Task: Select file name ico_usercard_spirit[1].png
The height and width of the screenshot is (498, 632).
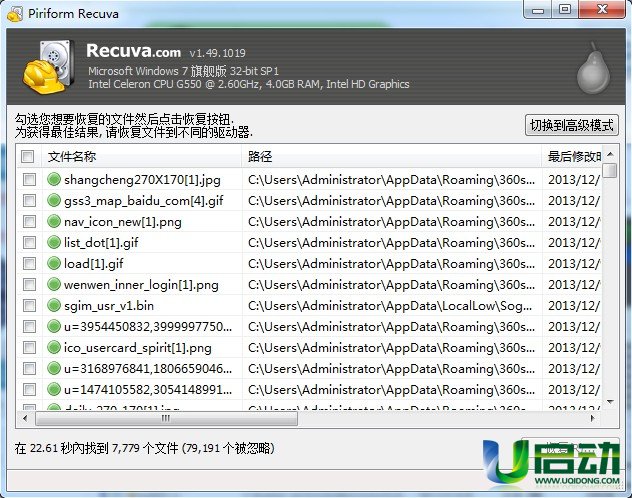Action: 137,348
